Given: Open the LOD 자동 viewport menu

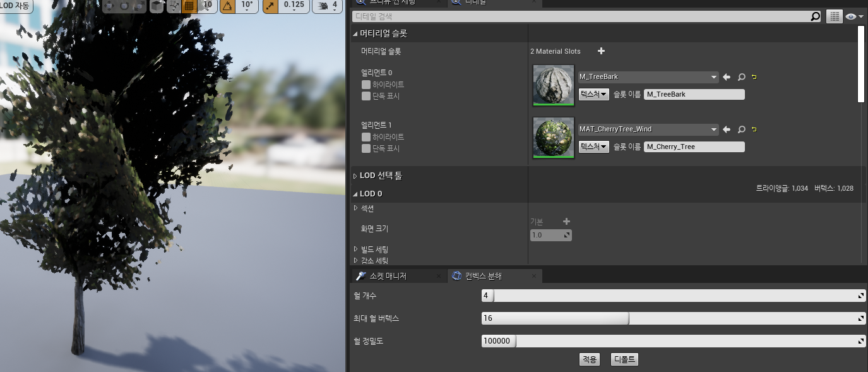Looking at the screenshot, I should coord(15,6).
